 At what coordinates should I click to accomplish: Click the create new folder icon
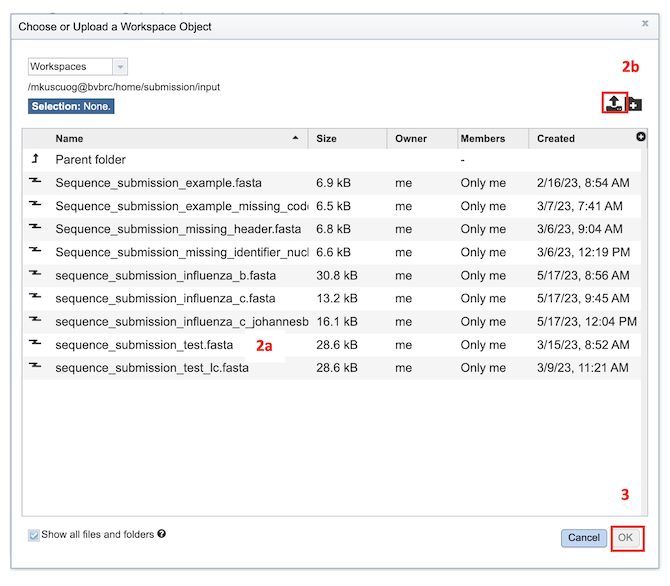tap(635, 103)
